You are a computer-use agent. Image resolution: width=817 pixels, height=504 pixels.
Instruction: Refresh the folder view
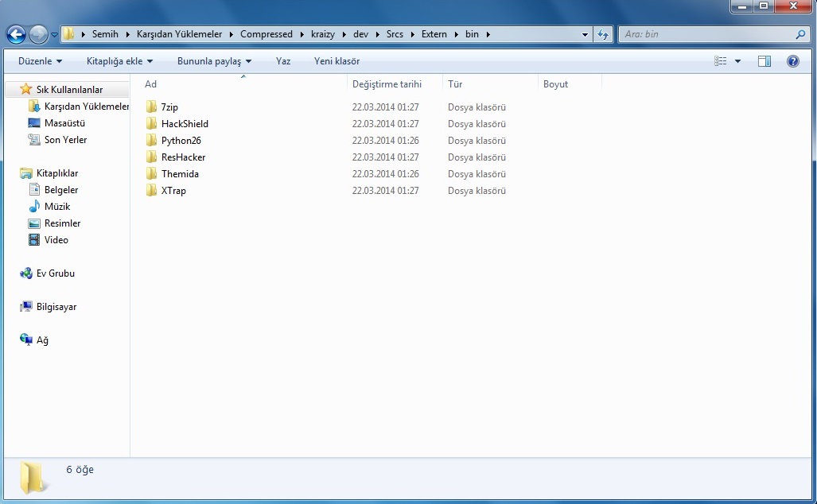coord(603,34)
